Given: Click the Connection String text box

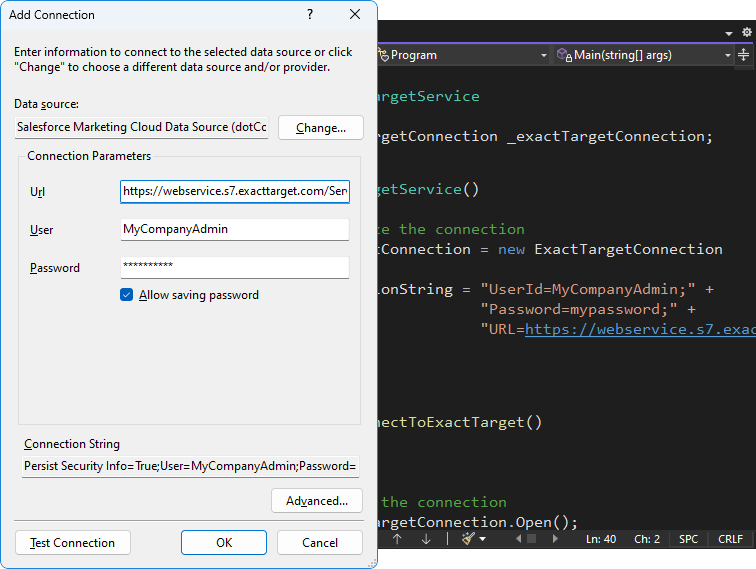Looking at the screenshot, I should [x=190, y=466].
